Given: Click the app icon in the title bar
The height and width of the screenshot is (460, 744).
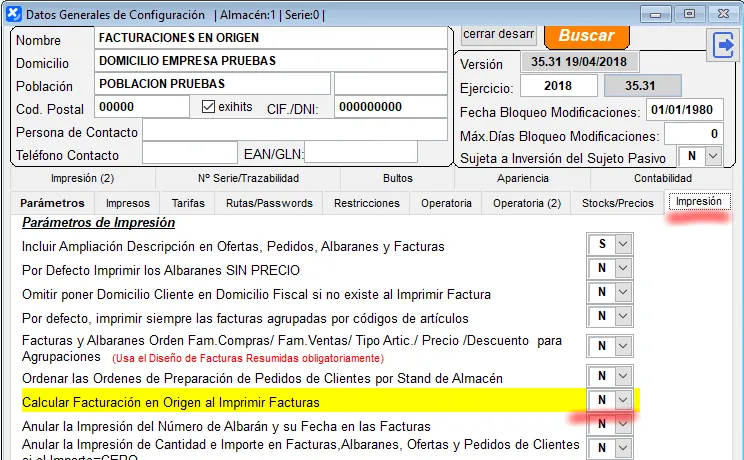Looking at the screenshot, I should 11,14.
